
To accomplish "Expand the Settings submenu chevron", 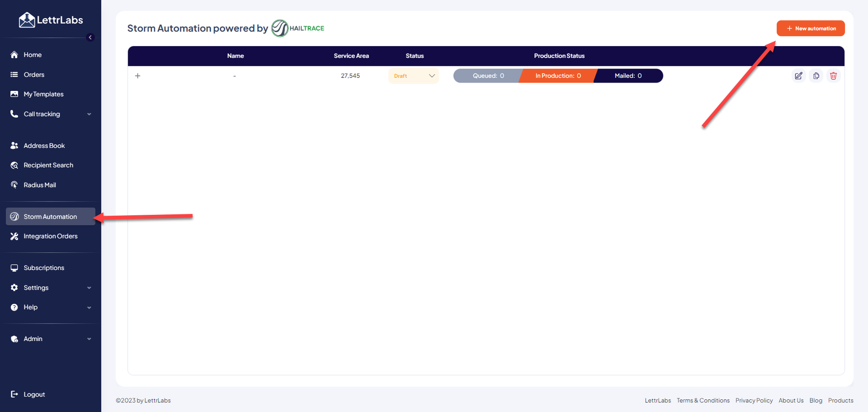I will (x=89, y=288).
